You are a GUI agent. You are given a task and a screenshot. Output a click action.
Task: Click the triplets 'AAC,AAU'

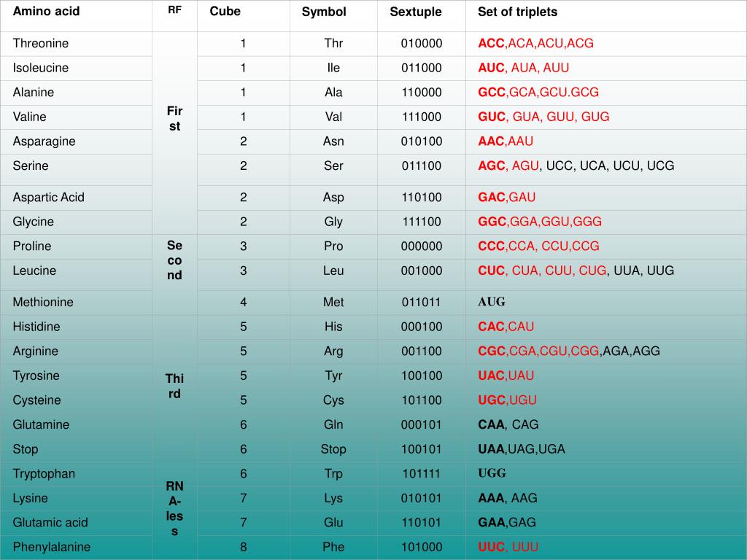click(x=506, y=141)
